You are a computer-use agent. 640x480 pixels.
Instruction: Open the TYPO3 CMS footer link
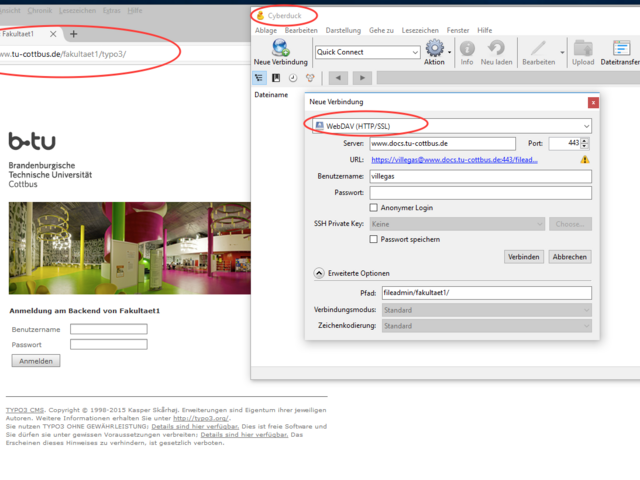(24, 410)
